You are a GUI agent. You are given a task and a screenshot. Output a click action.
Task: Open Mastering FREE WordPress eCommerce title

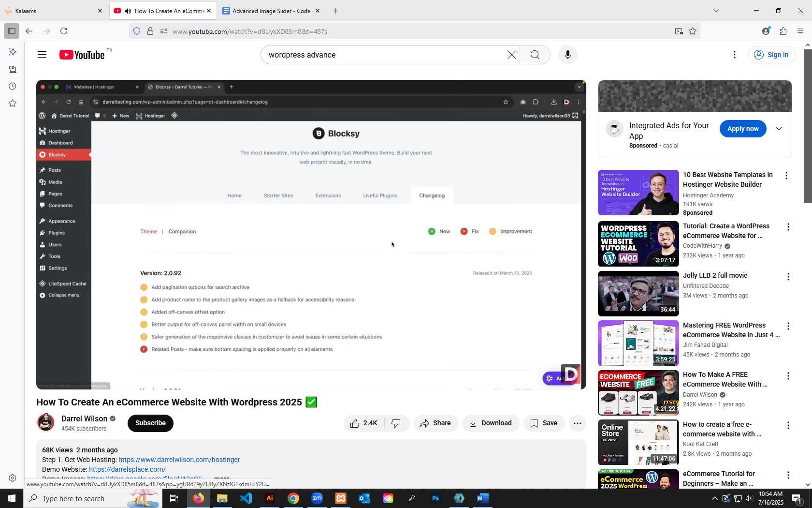(731, 330)
